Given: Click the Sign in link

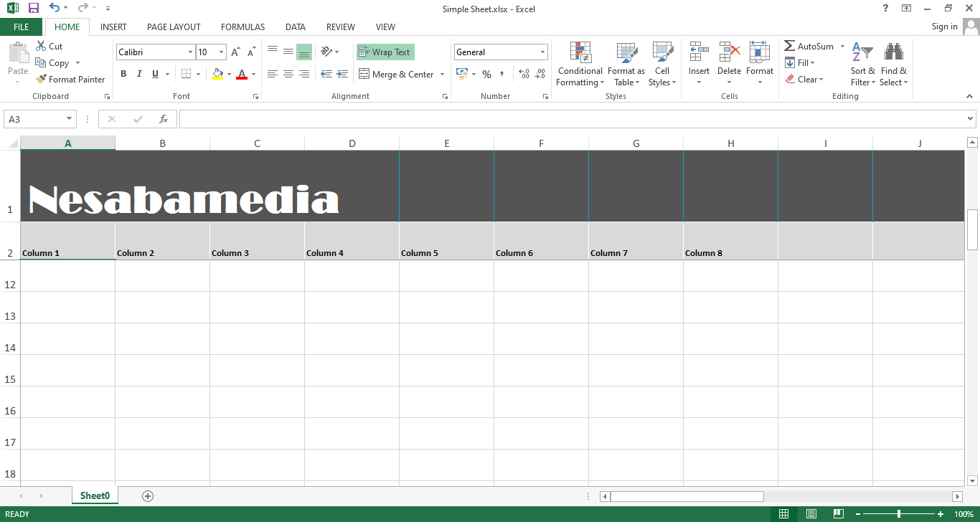Looking at the screenshot, I should tap(944, 27).
